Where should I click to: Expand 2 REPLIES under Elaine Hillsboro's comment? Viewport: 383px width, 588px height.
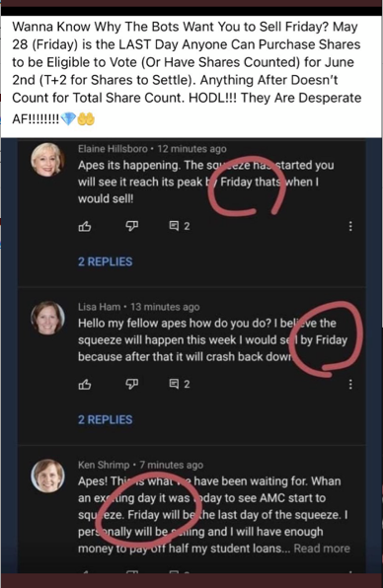point(105,261)
